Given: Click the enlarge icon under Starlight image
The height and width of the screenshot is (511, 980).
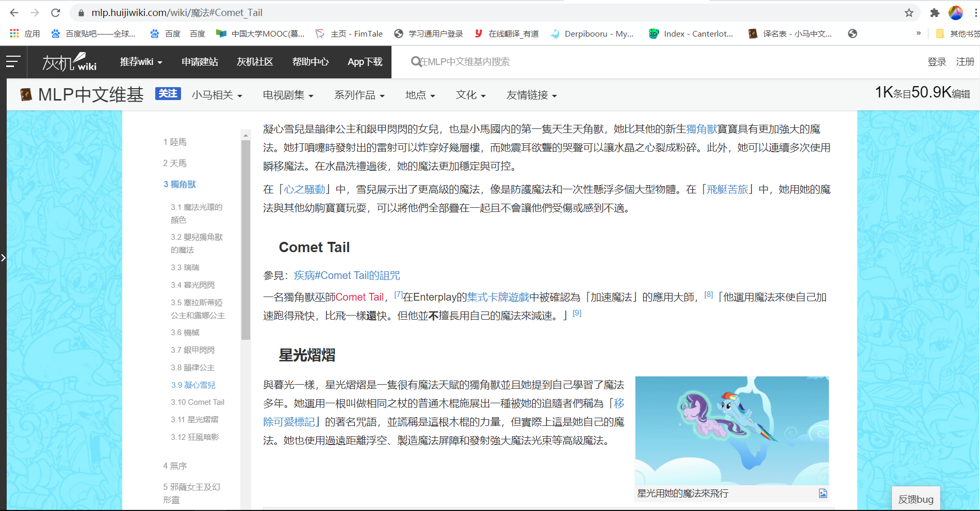Looking at the screenshot, I should (823, 493).
